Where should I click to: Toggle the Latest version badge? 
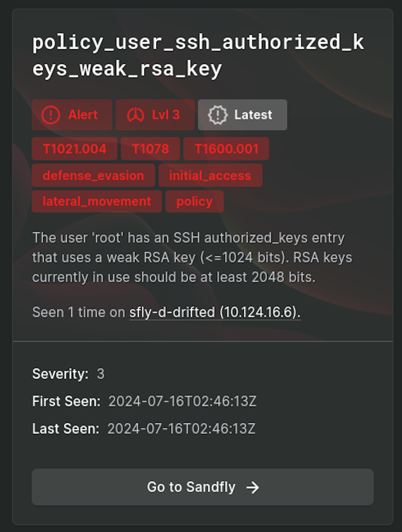(242, 115)
